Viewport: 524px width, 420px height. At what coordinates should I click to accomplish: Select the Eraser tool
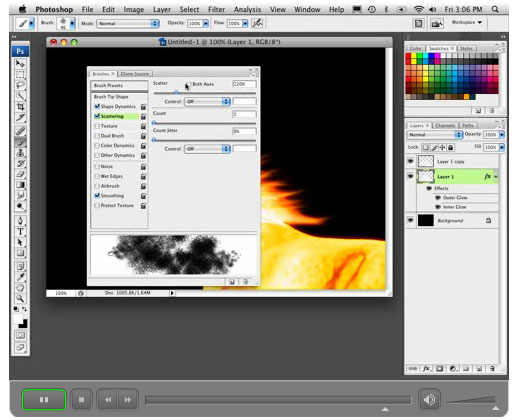pos(20,174)
